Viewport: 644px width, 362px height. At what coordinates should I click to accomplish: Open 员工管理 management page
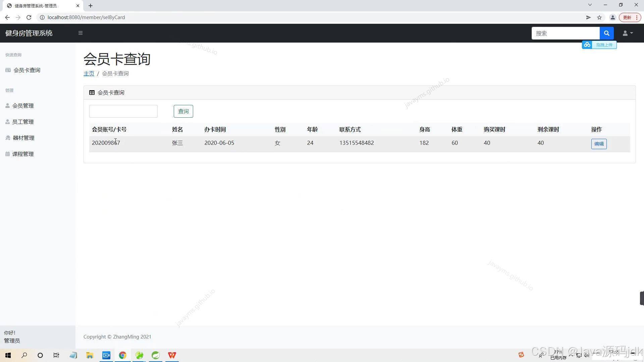tap(23, 122)
